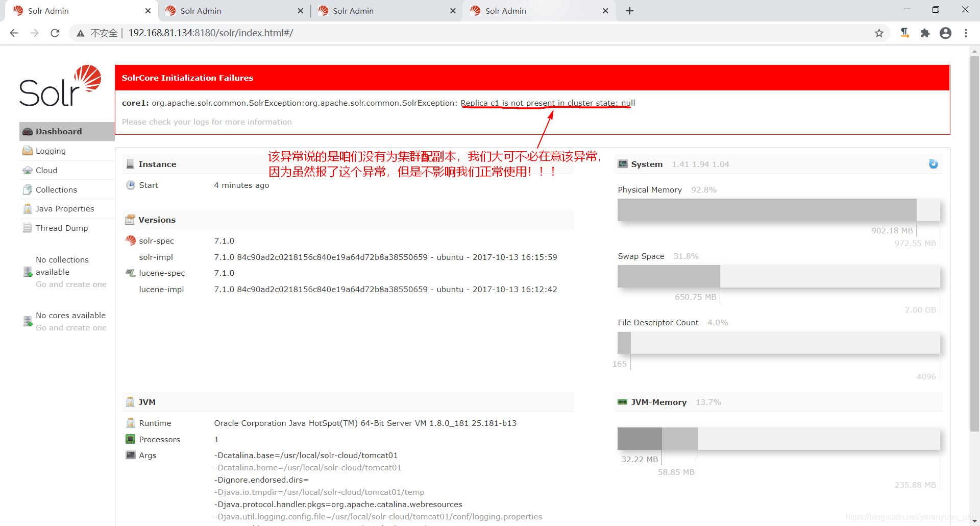Click the address bar URL
Image resolution: width=980 pixels, height=526 pixels.
(x=211, y=33)
